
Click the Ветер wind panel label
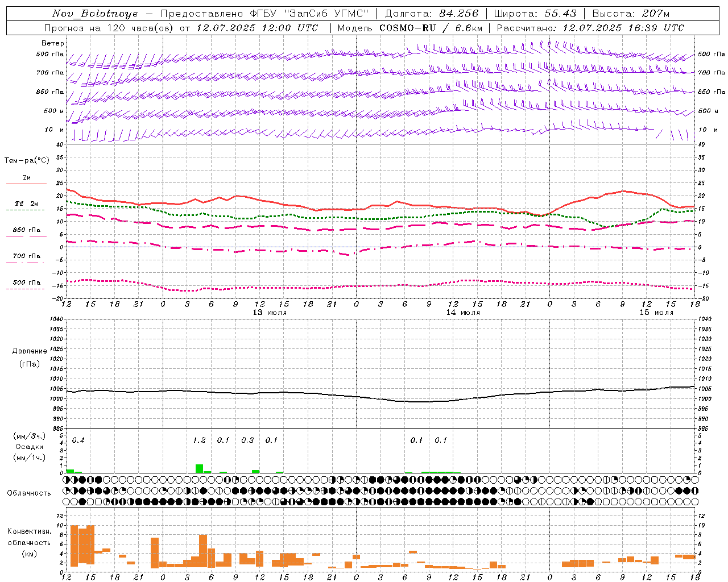53,43
